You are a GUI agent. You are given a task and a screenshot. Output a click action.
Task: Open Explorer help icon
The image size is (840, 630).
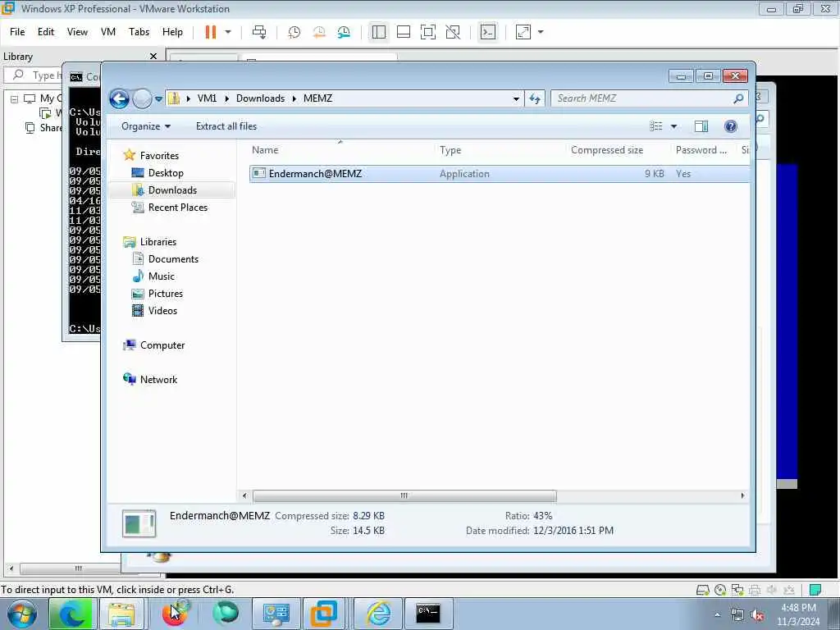[x=731, y=126]
